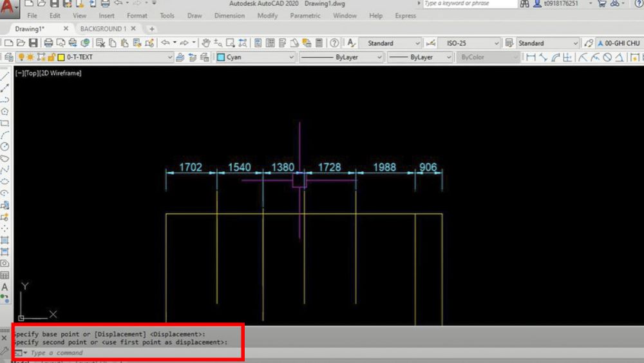644x363 pixels.
Task: Open the Draw menu
Action: click(194, 15)
